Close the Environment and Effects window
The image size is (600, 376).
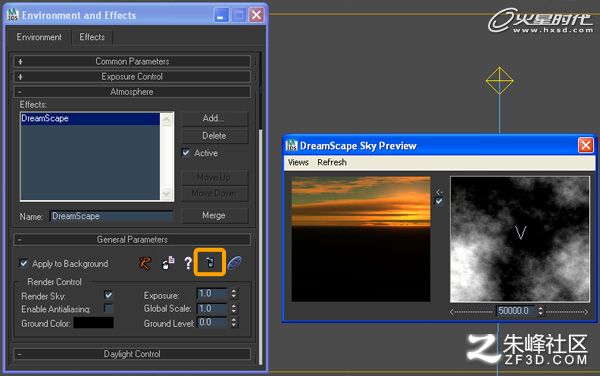pos(256,15)
